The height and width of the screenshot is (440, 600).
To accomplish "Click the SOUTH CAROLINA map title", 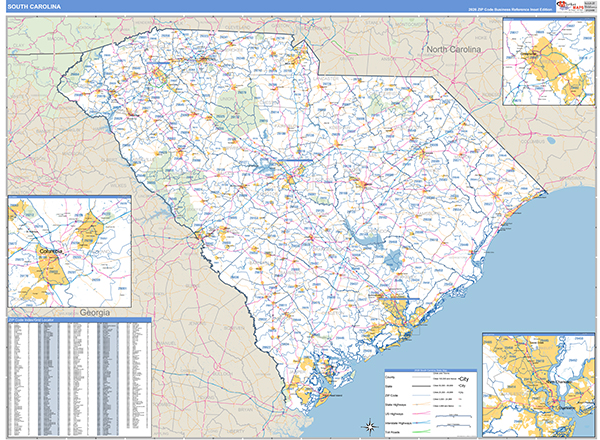I will pos(34,7).
